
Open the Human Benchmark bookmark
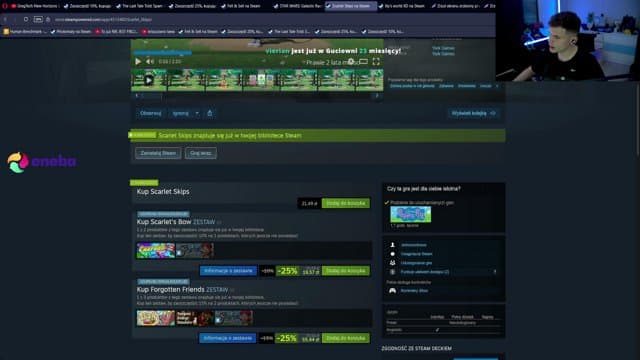click(x=25, y=31)
